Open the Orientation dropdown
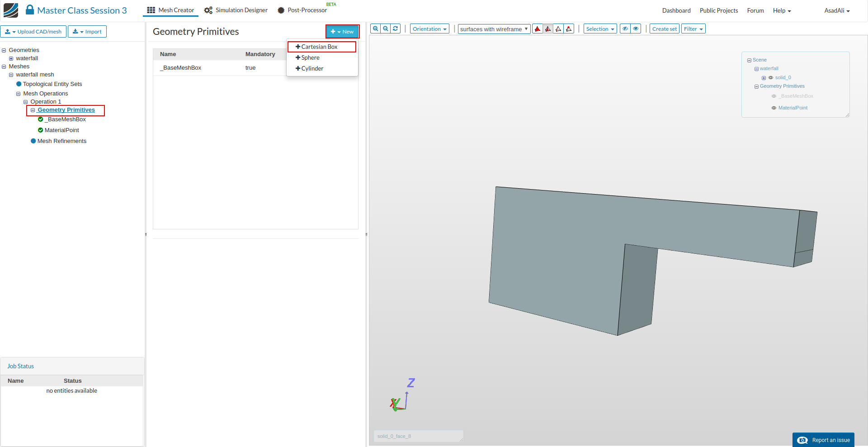 [x=429, y=29]
